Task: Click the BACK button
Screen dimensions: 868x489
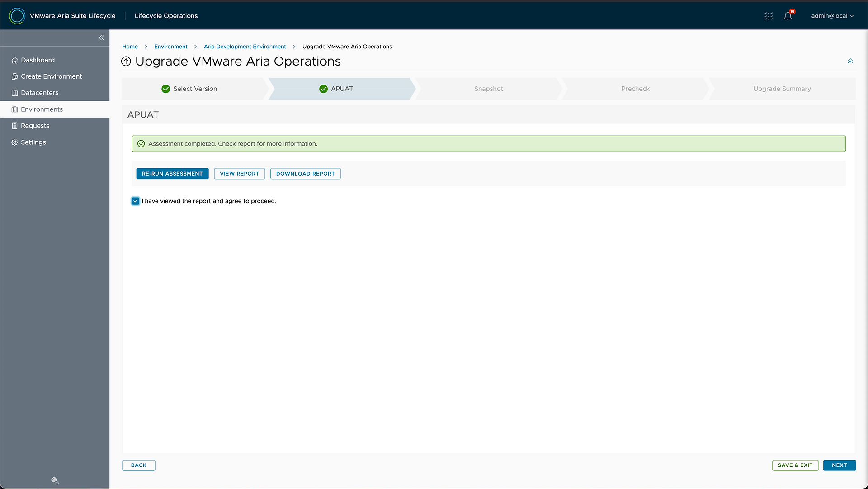Action: [139, 465]
